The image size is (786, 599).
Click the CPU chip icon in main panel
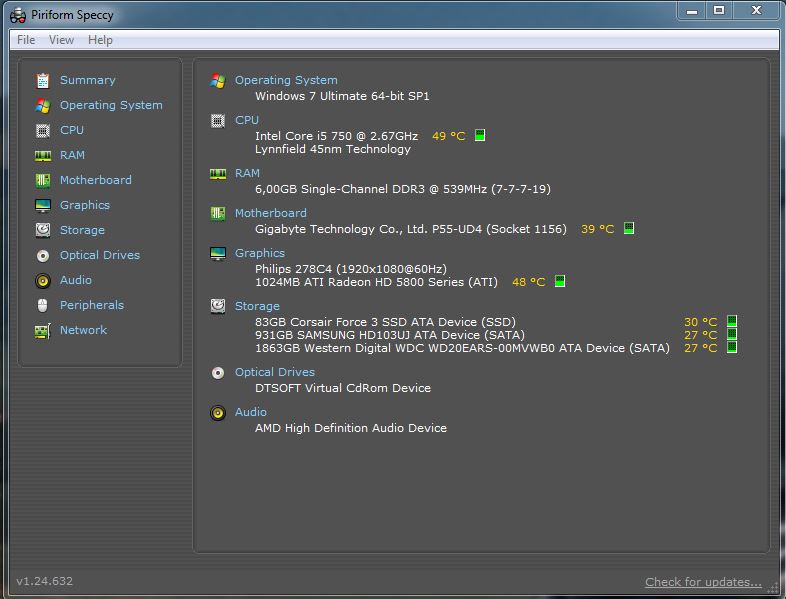(x=218, y=121)
